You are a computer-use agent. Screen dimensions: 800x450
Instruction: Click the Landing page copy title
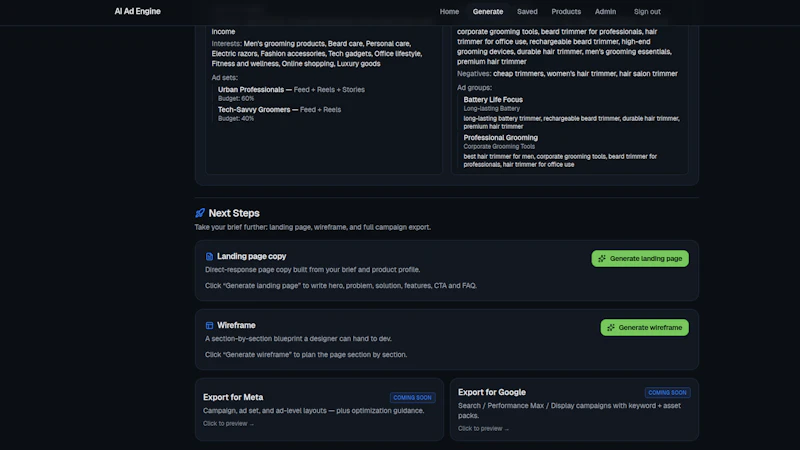point(252,256)
